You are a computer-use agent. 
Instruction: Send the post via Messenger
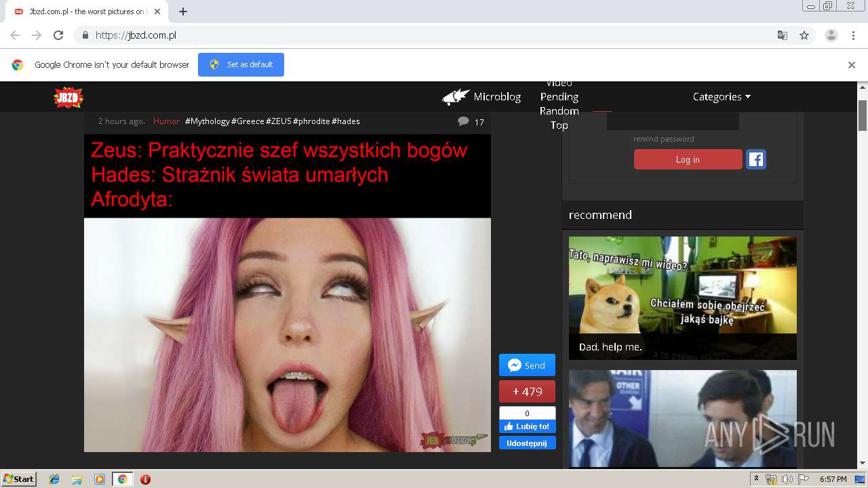[527, 365]
